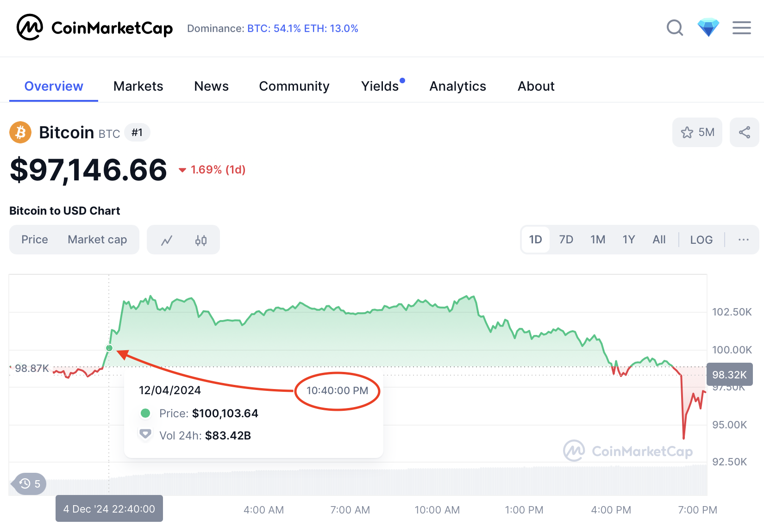Click the 7:00 AM axis label
This screenshot has height=532, width=764.
coord(350,510)
